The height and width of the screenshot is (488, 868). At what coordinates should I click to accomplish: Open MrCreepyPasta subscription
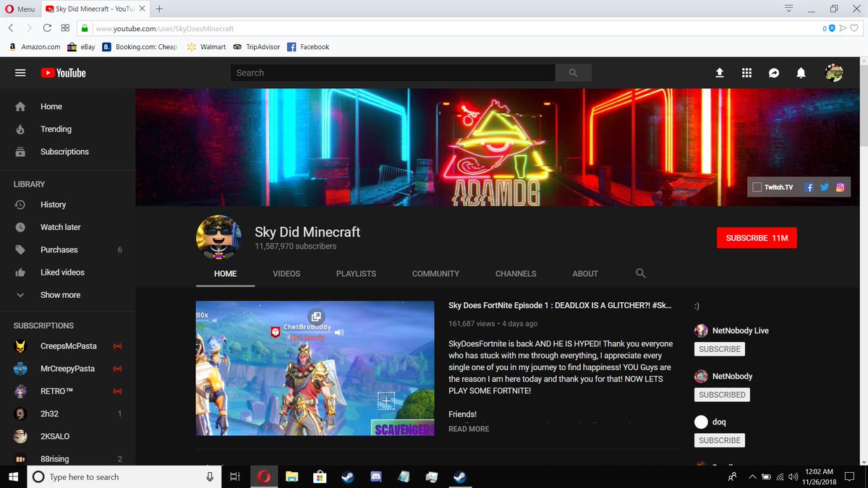tap(67, 369)
